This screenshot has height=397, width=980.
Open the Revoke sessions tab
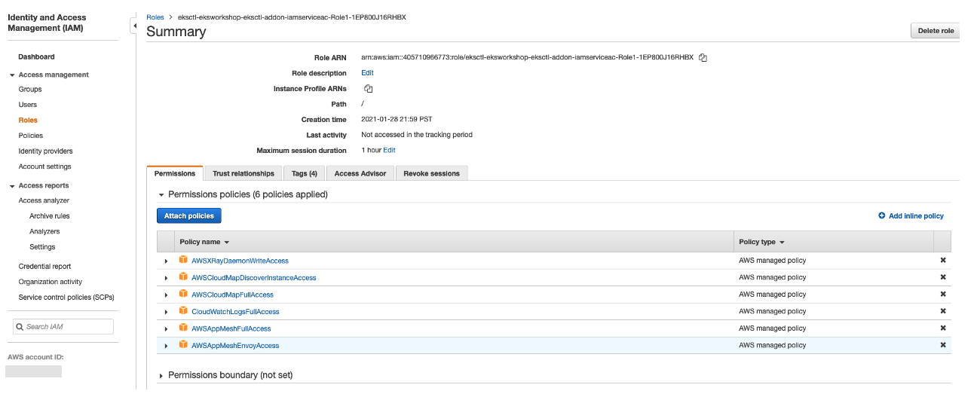click(x=432, y=173)
